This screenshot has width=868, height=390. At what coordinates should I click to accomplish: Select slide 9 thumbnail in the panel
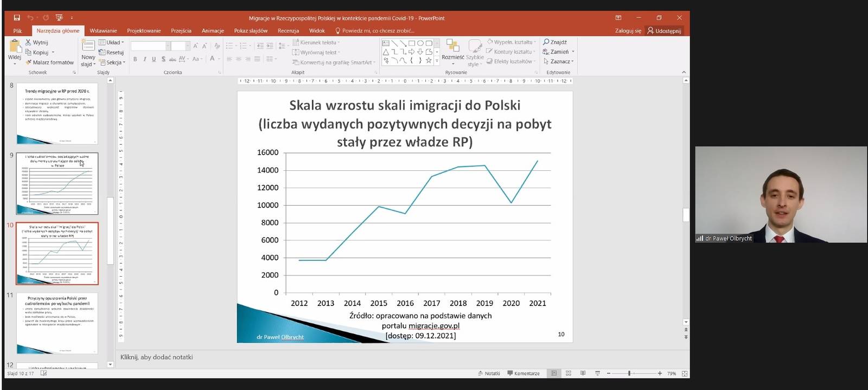pyautogui.click(x=57, y=183)
